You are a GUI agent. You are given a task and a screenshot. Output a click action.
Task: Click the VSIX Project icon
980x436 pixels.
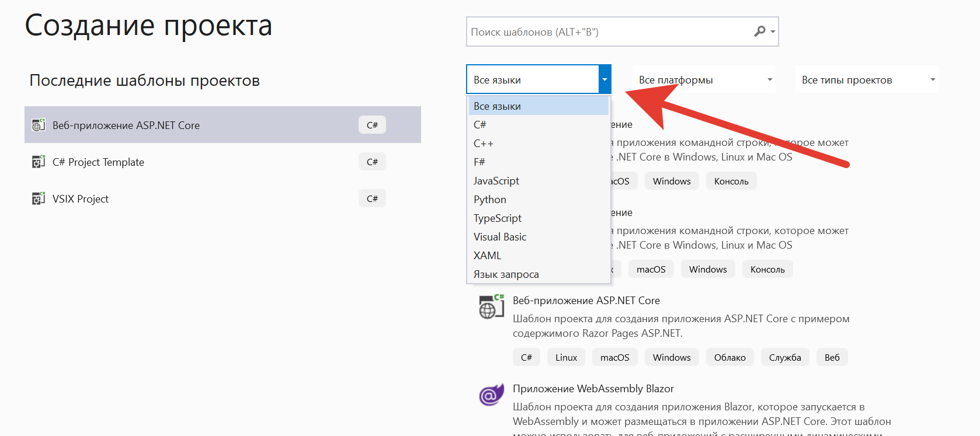tap(39, 198)
